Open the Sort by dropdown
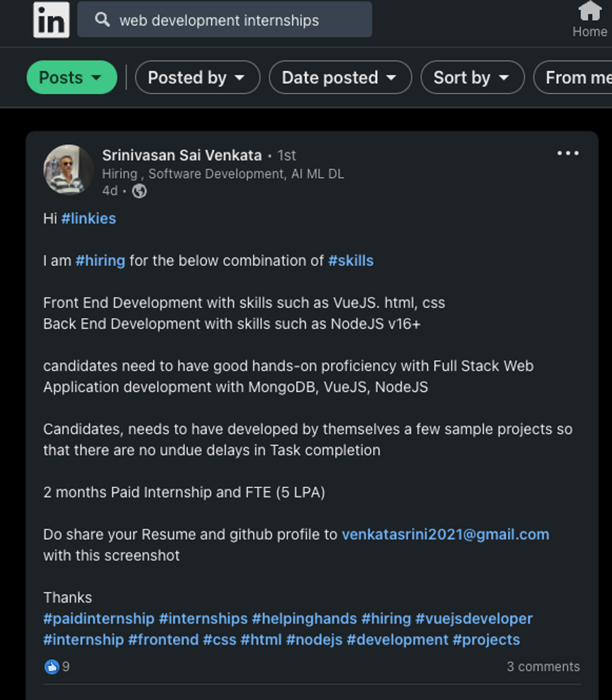 (x=473, y=78)
